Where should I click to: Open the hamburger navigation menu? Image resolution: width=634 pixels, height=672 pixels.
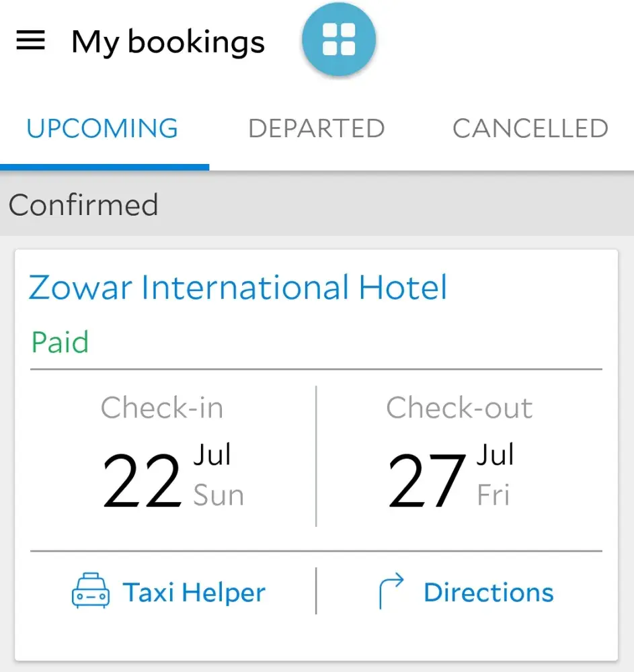point(30,41)
